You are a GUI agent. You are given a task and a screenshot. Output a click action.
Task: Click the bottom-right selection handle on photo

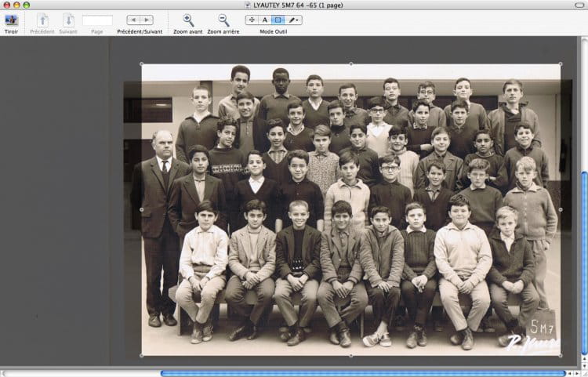[561, 355]
